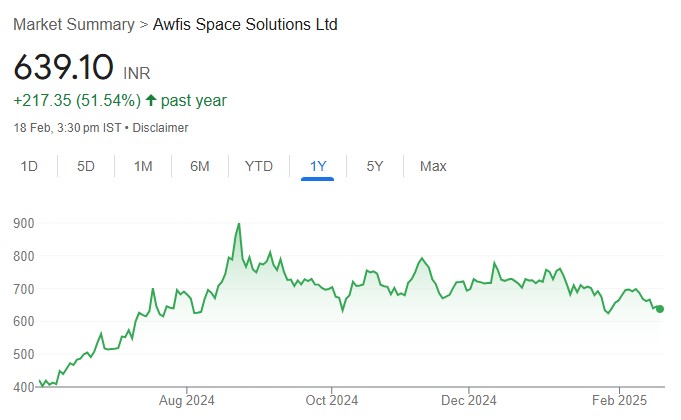
Task: Open the Disclaimer link
Action: [162, 128]
